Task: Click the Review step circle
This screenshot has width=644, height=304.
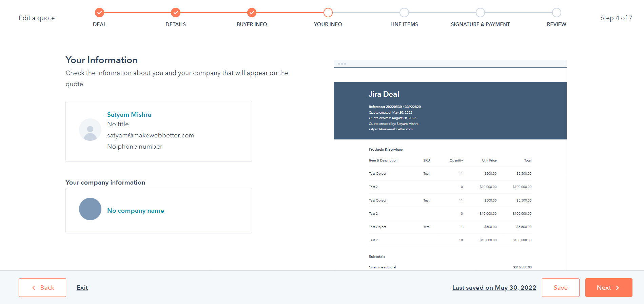Action: pyautogui.click(x=557, y=13)
